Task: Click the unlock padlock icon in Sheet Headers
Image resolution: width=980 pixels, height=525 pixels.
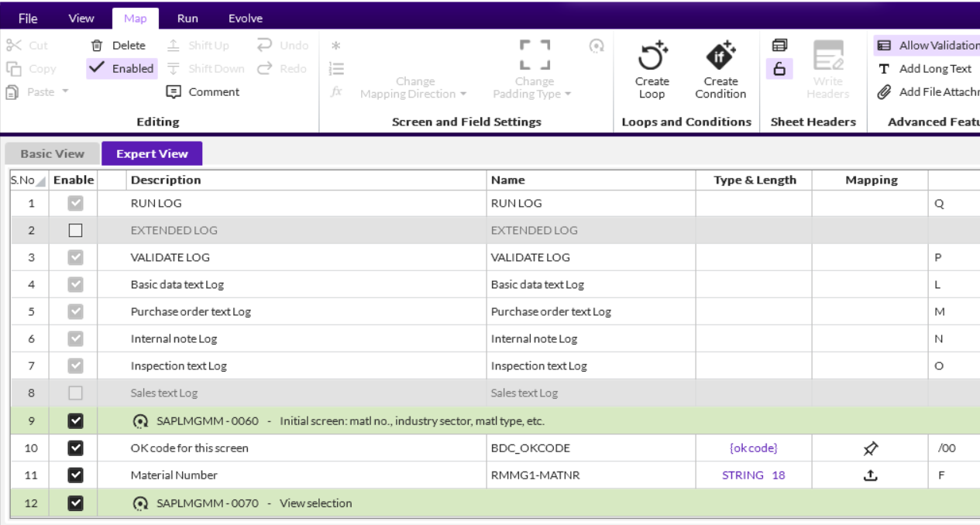Action: [x=779, y=69]
